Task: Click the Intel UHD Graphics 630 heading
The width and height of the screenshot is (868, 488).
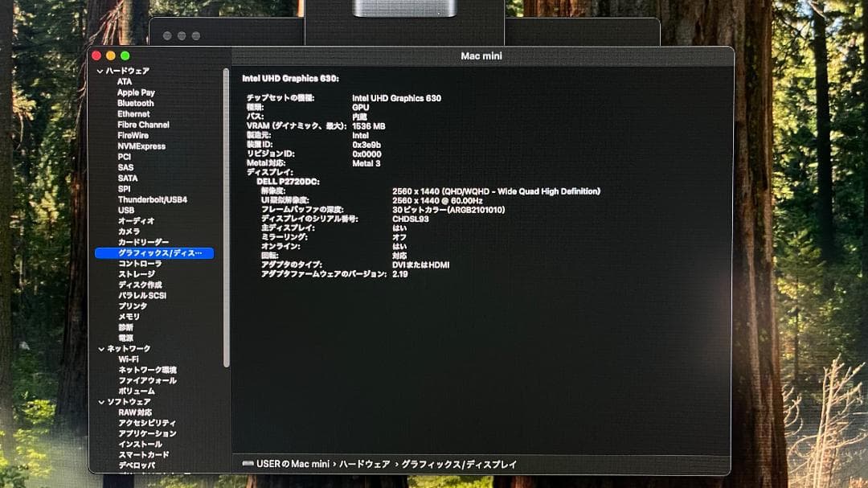Action: point(291,79)
